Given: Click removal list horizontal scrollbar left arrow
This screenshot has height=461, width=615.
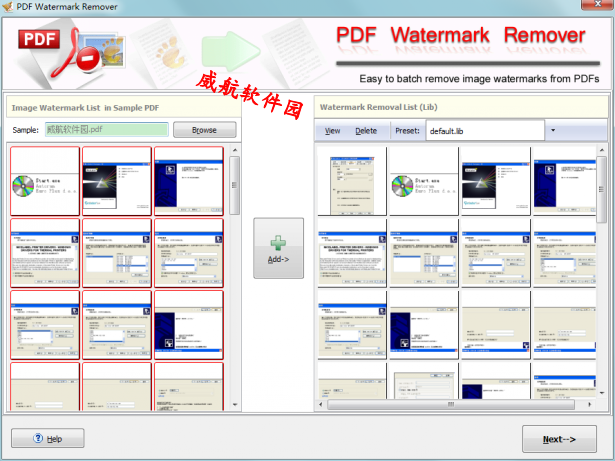Looking at the screenshot, I should click(x=321, y=404).
